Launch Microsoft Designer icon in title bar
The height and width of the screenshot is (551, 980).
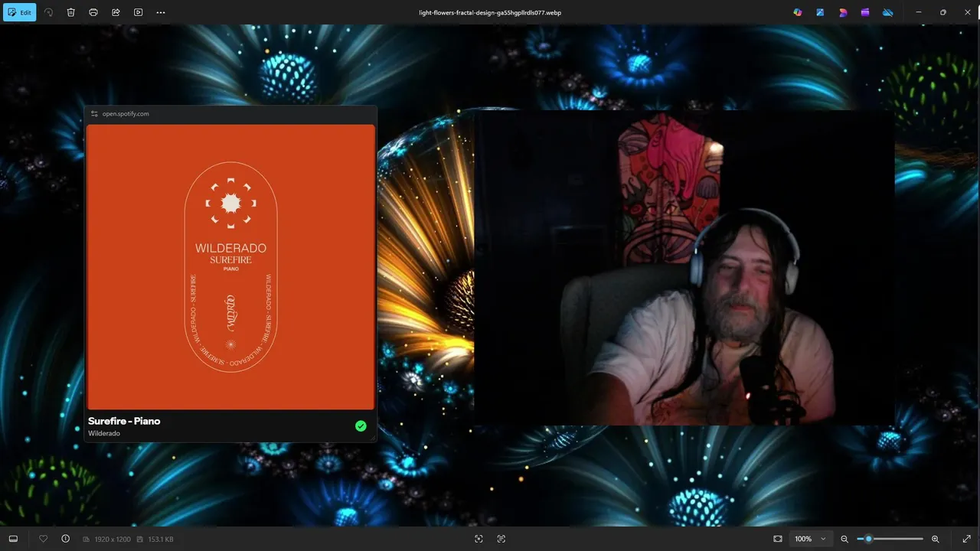point(843,12)
